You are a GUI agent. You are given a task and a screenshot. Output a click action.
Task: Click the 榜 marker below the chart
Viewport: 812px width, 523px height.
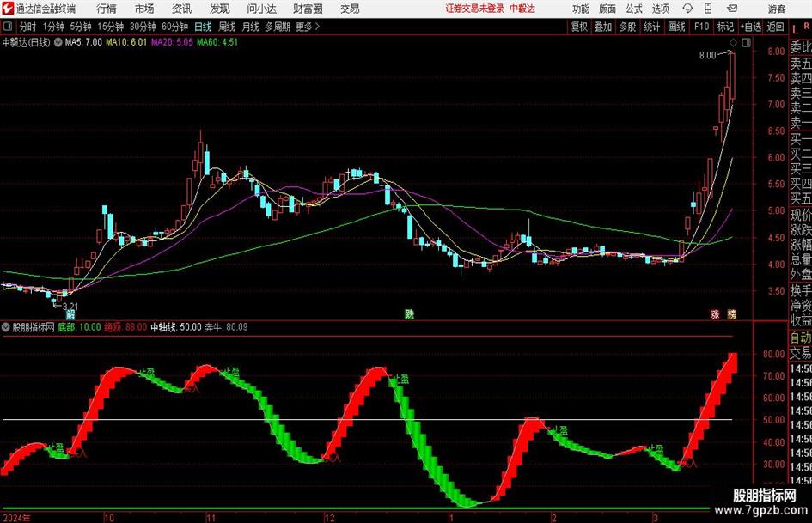coord(732,314)
